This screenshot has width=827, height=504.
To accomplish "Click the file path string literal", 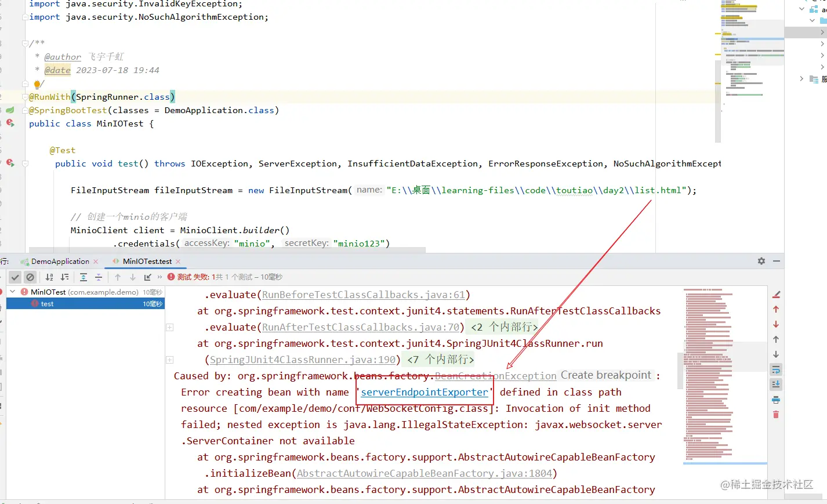I will point(536,190).
